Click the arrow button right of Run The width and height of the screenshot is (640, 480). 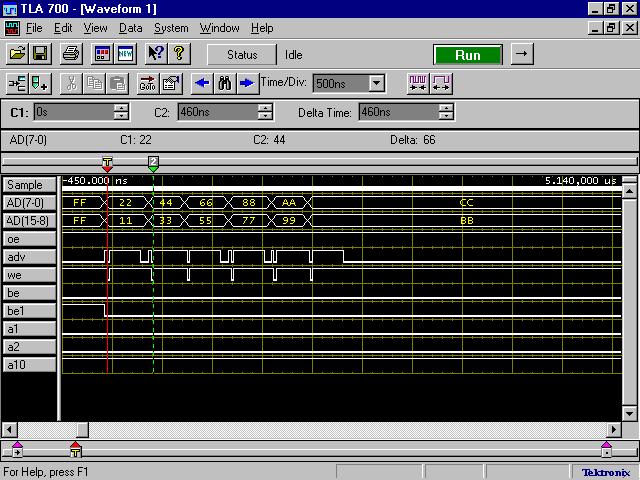coord(522,54)
